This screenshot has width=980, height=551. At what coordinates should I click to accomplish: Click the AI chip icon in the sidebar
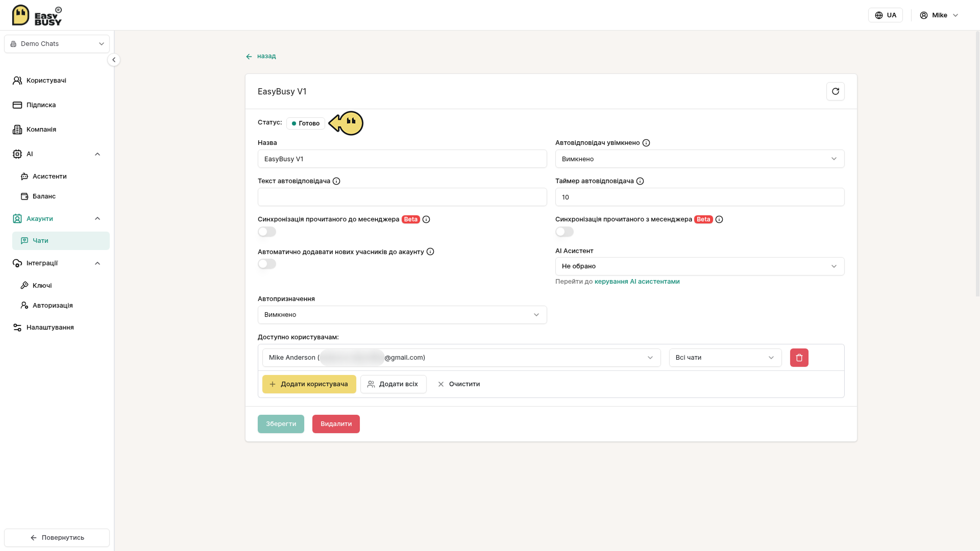coord(17,154)
